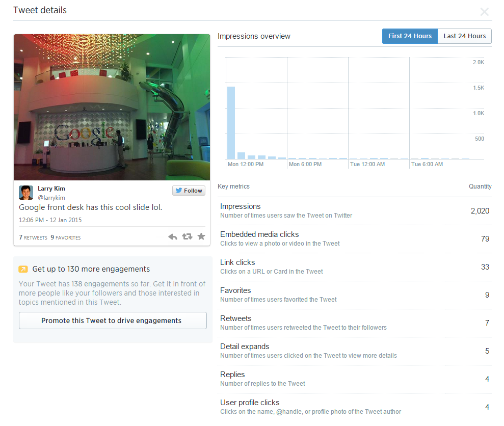
Task: Click the Replies row quantity value
Action: pos(487,379)
